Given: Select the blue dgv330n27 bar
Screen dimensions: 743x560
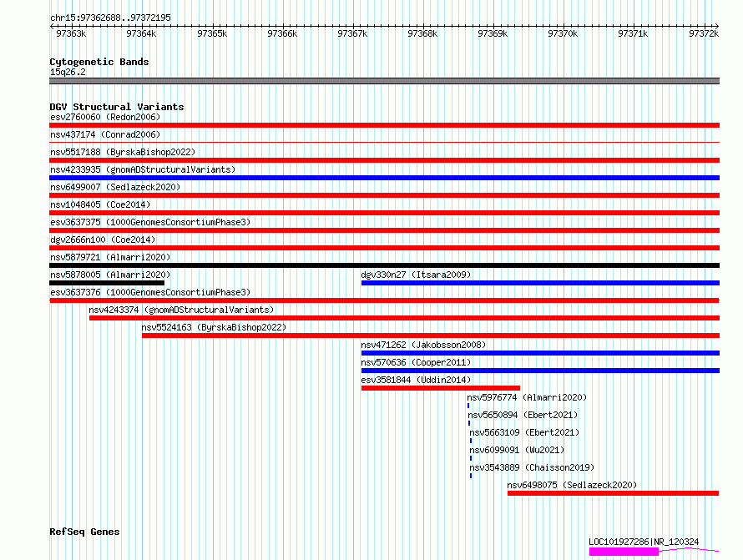Looking at the screenshot, I should click(x=540, y=283).
